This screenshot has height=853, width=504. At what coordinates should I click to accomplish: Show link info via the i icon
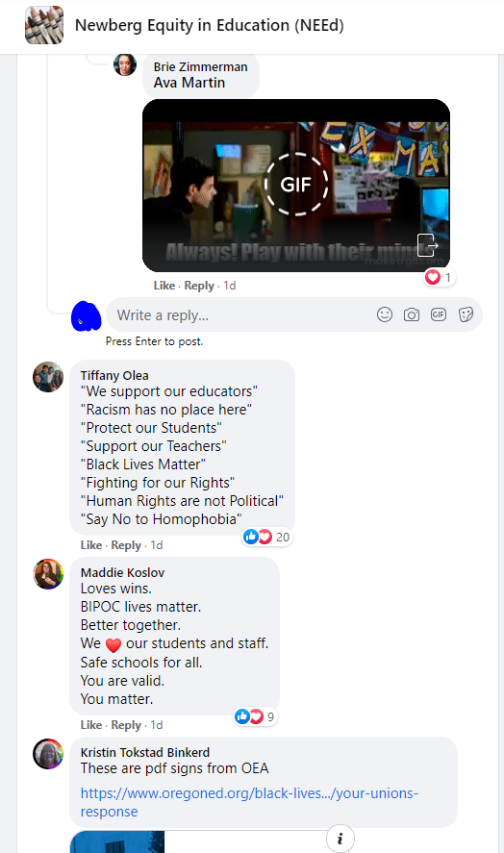[x=340, y=839]
